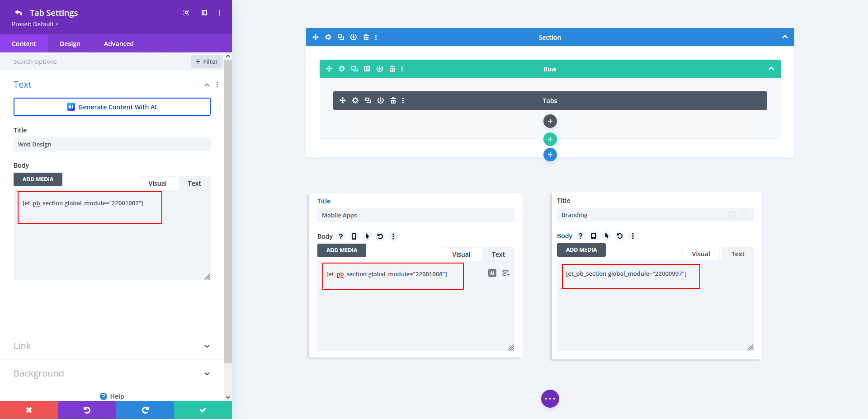Open Row column layout icon
This screenshot has height=419, width=868.
pyautogui.click(x=367, y=69)
